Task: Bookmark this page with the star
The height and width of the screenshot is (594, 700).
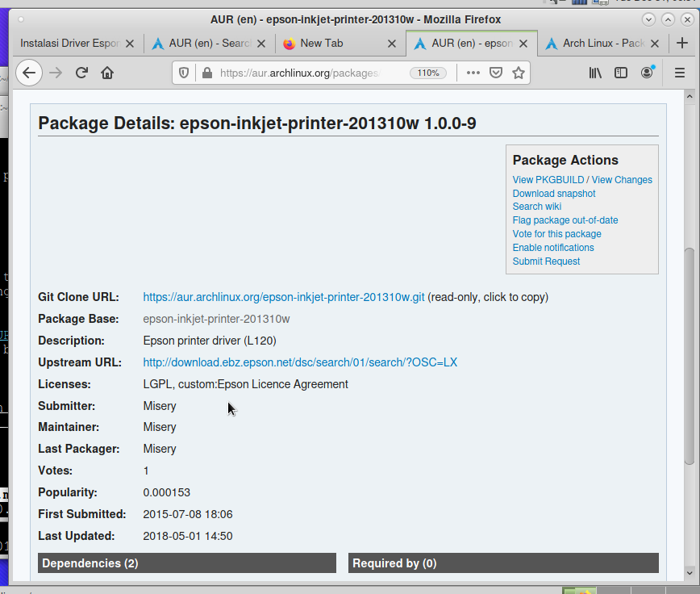Action: (x=519, y=73)
